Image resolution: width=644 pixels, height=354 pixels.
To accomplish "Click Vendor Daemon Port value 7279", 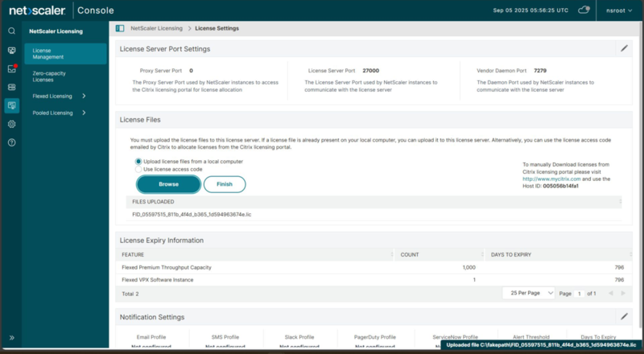I will tap(540, 71).
